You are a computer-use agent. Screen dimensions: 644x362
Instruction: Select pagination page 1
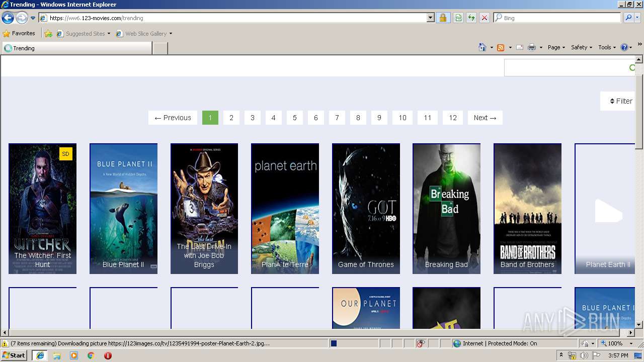[x=210, y=118]
